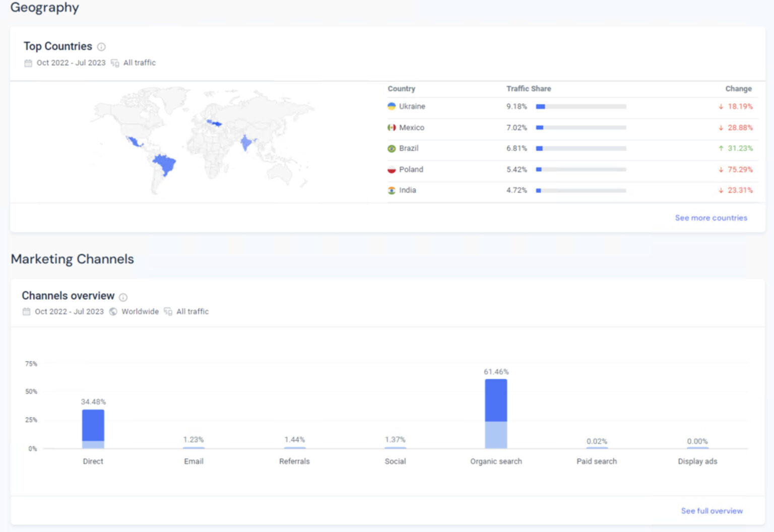Select Poland in the countries table
This screenshot has height=532, width=774.
point(412,169)
